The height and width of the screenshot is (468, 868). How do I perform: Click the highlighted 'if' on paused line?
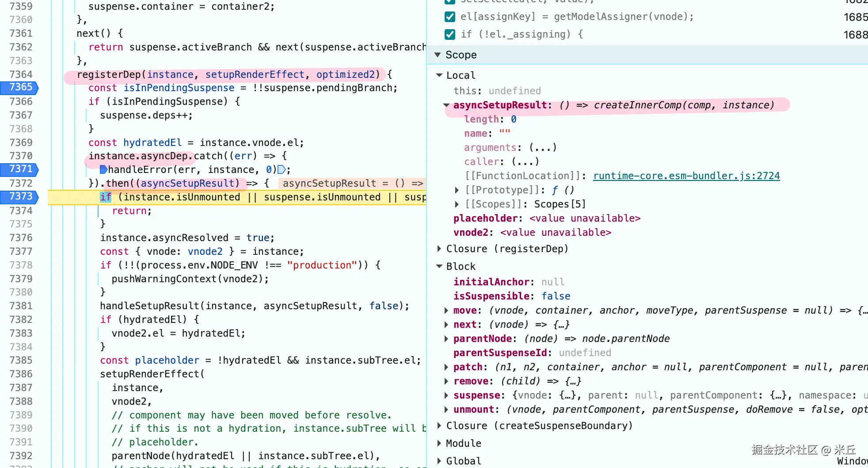[x=106, y=197]
